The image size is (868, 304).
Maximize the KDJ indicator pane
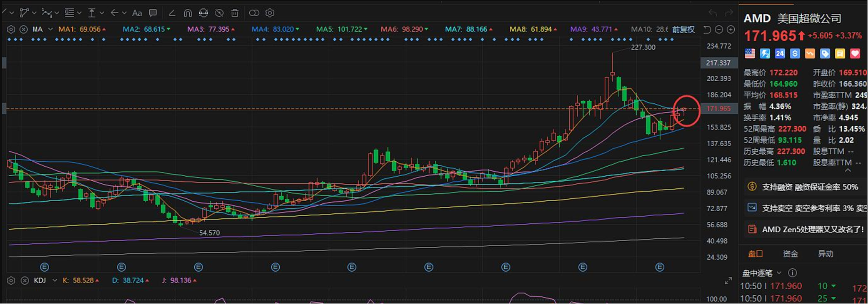728,281
